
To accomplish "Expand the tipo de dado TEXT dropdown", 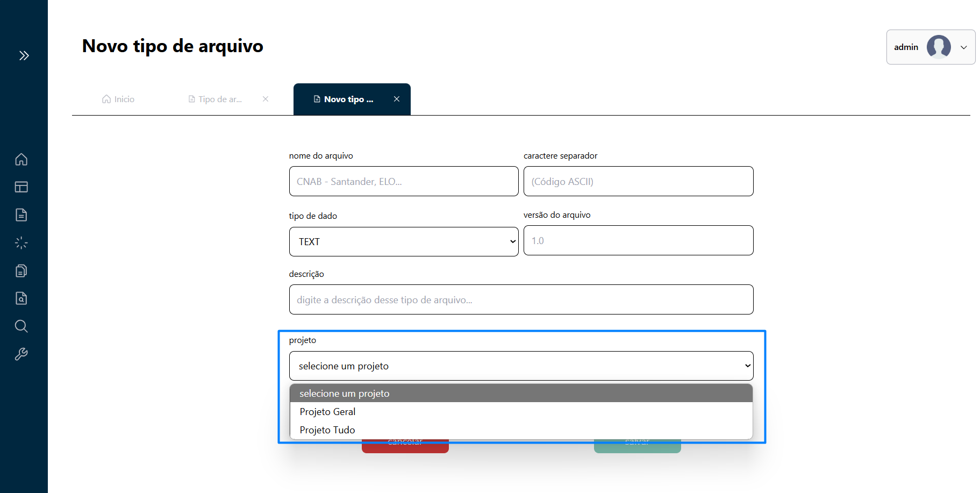I will click(403, 242).
